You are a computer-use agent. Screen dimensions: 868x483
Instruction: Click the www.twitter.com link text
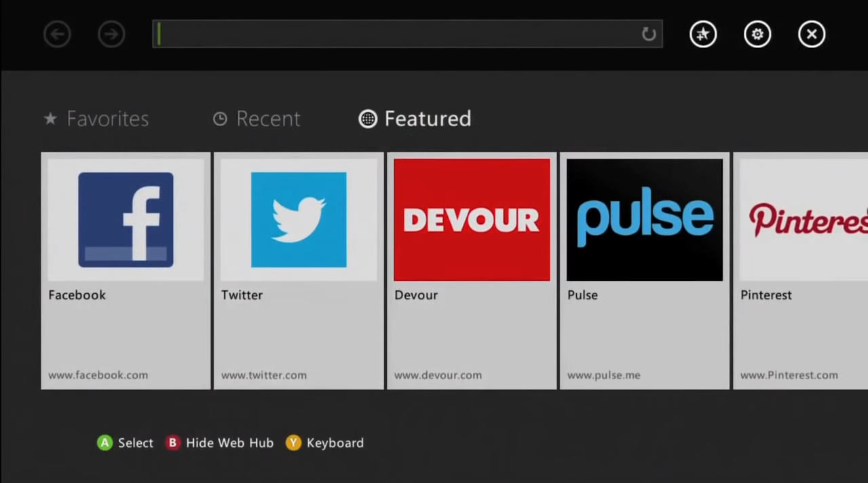[x=263, y=375]
